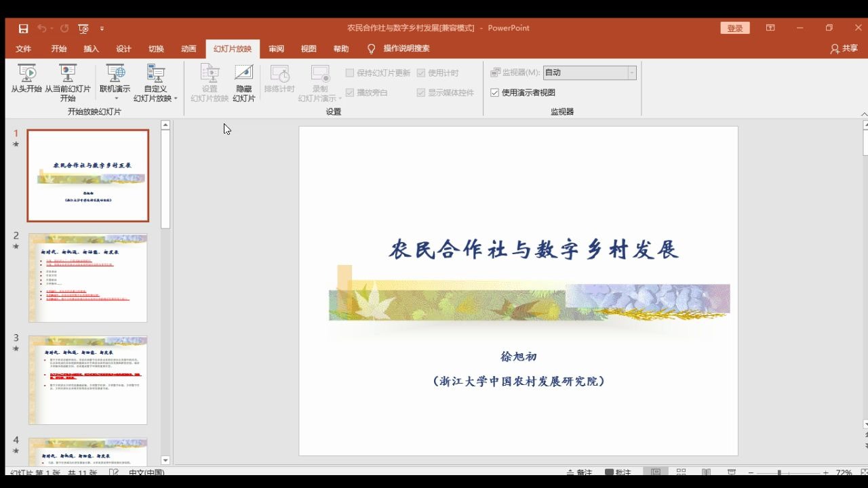Click 录制幻灯片演示 icon

[x=319, y=73]
